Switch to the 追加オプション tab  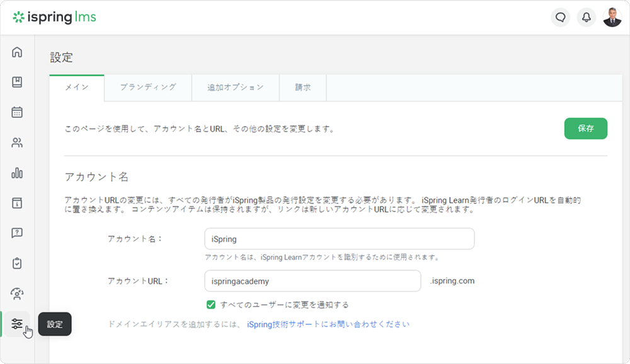[236, 88]
